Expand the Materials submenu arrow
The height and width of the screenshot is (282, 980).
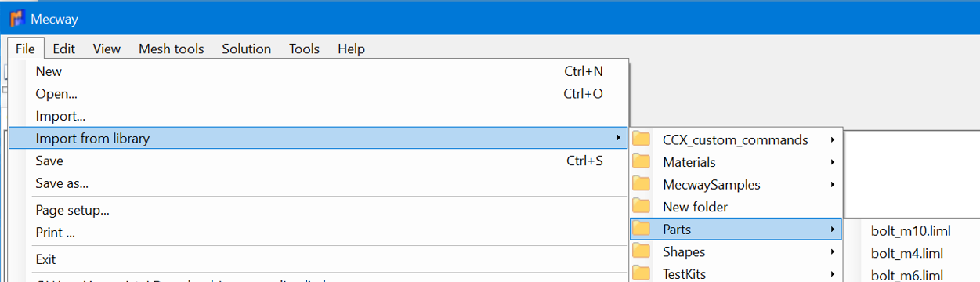tap(832, 162)
